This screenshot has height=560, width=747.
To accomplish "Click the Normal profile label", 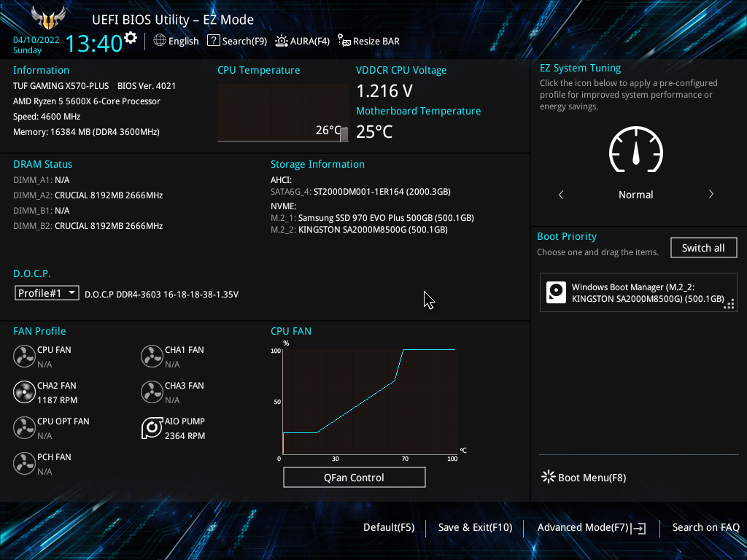I will [635, 194].
